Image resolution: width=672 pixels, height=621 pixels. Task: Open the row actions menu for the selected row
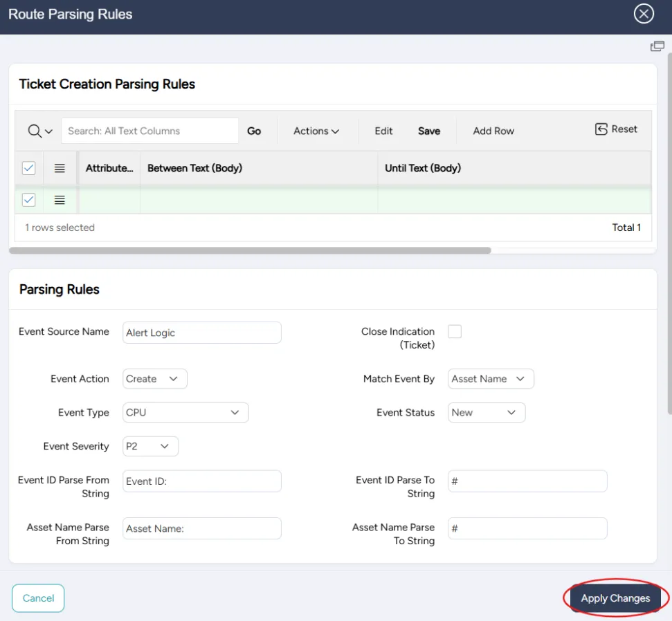(x=60, y=200)
